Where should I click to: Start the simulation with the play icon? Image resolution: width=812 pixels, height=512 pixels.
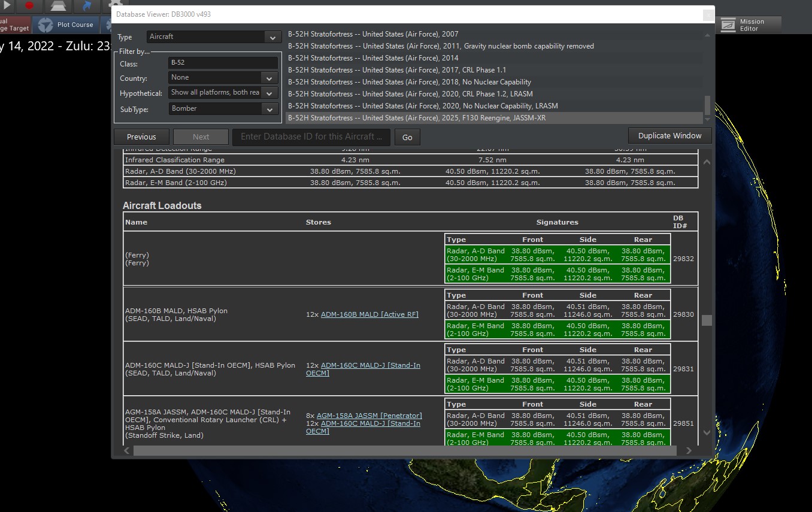[x=7, y=5]
